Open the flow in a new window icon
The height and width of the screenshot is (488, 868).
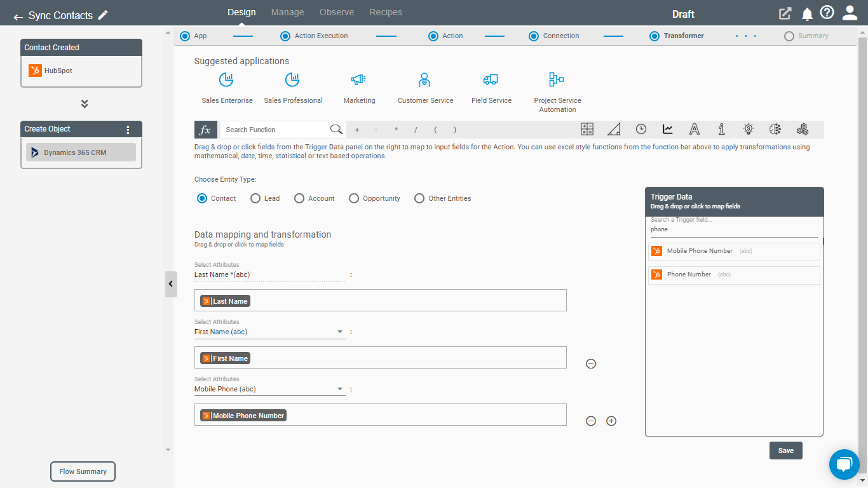pyautogui.click(x=785, y=13)
